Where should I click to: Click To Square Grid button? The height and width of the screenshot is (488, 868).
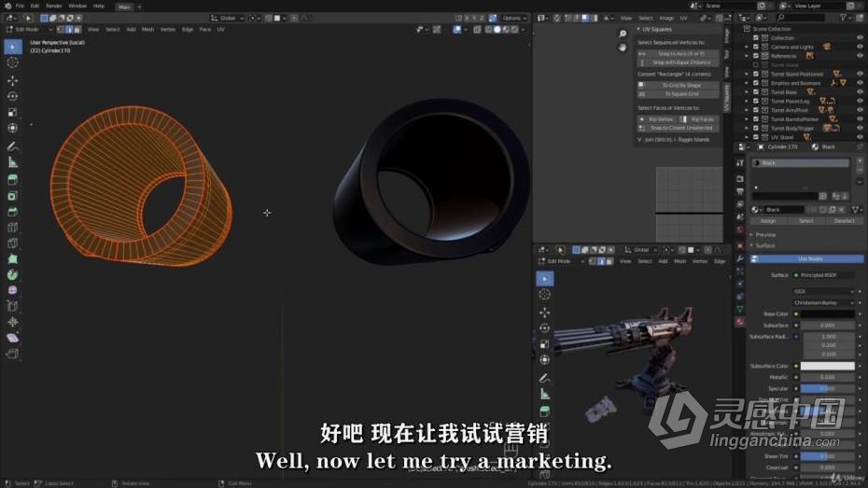679,94
